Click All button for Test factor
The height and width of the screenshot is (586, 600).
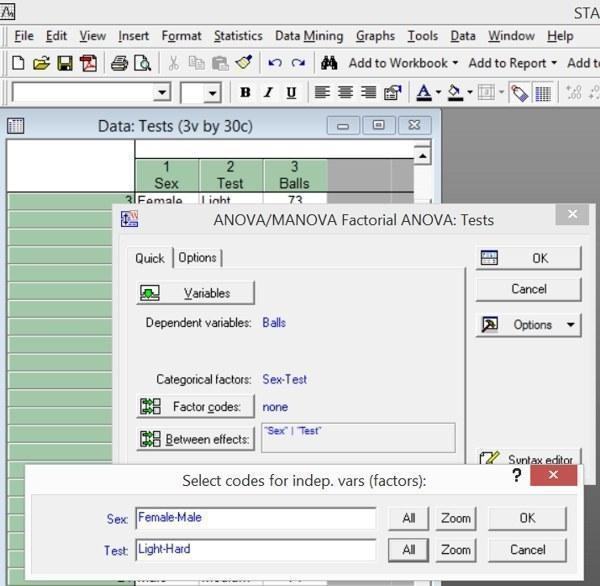[409, 550]
